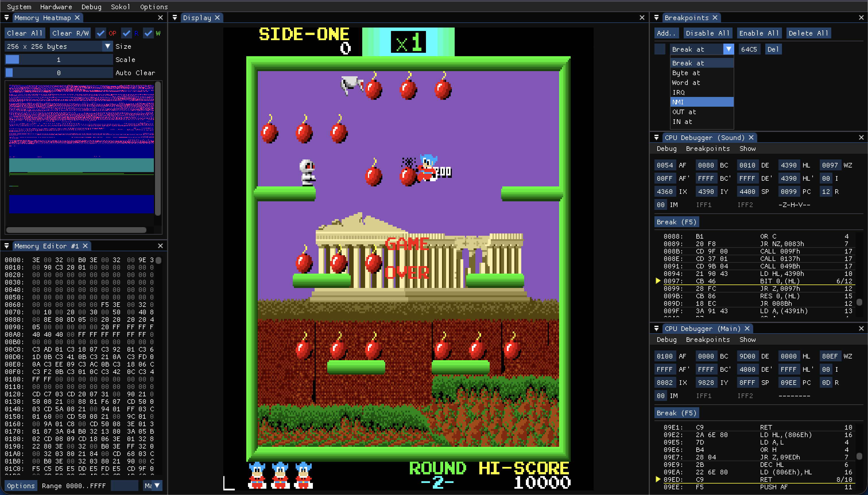Toggle the OP heatmap checkbox
Image resolution: width=868 pixels, height=495 pixels.
100,33
